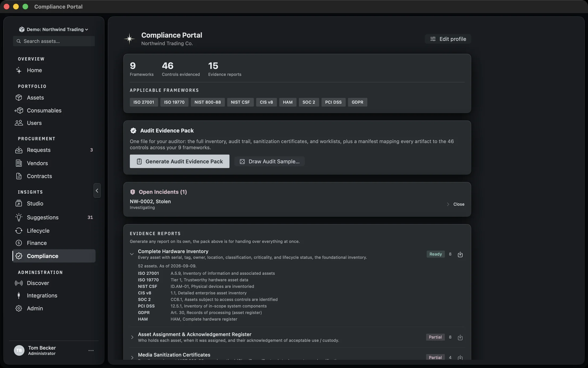Click the Admin gear icon

point(19,308)
